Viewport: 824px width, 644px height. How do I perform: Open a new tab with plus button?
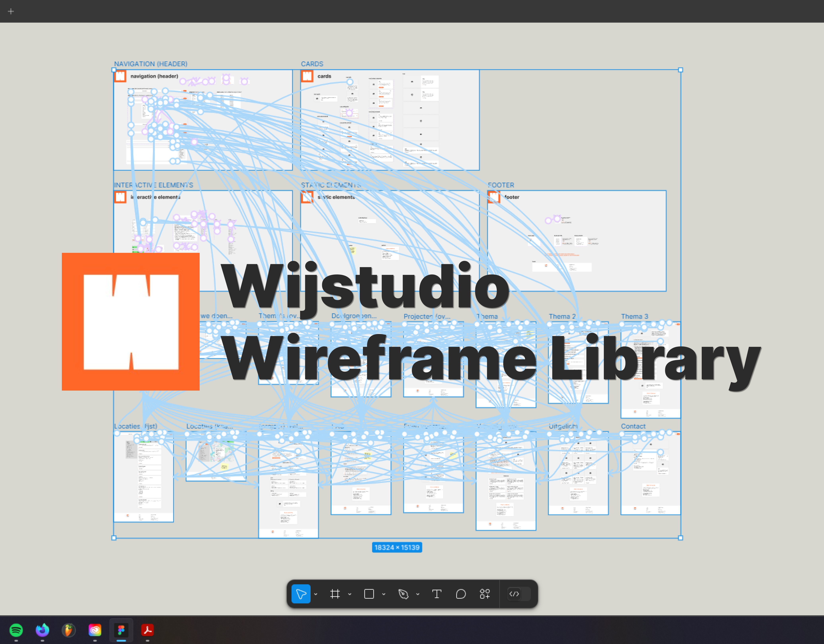tap(11, 11)
